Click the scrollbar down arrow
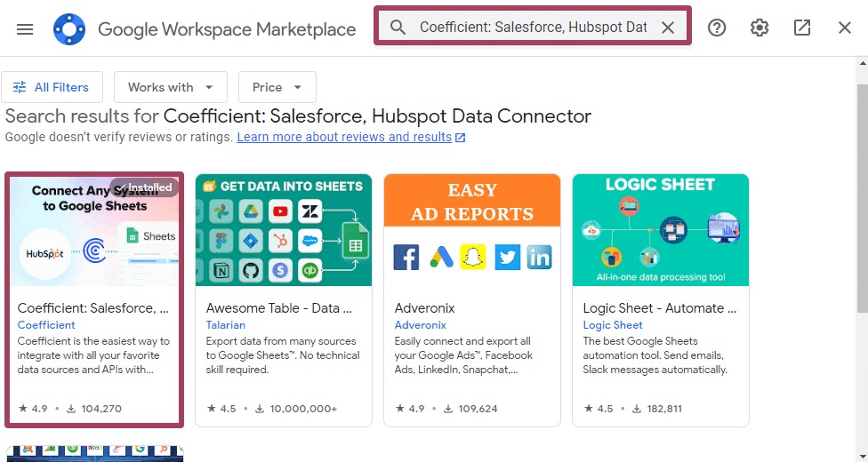The height and width of the screenshot is (462, 868). [x=862, y=456]
